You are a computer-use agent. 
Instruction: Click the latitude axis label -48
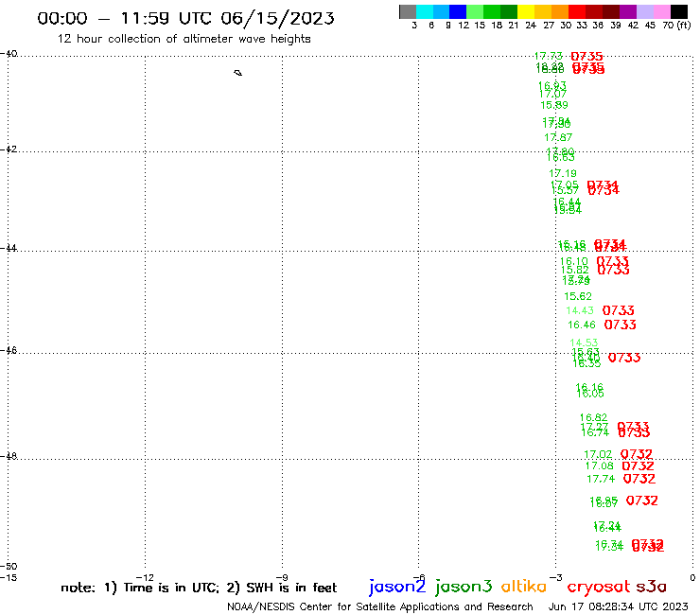coord(9,456)
